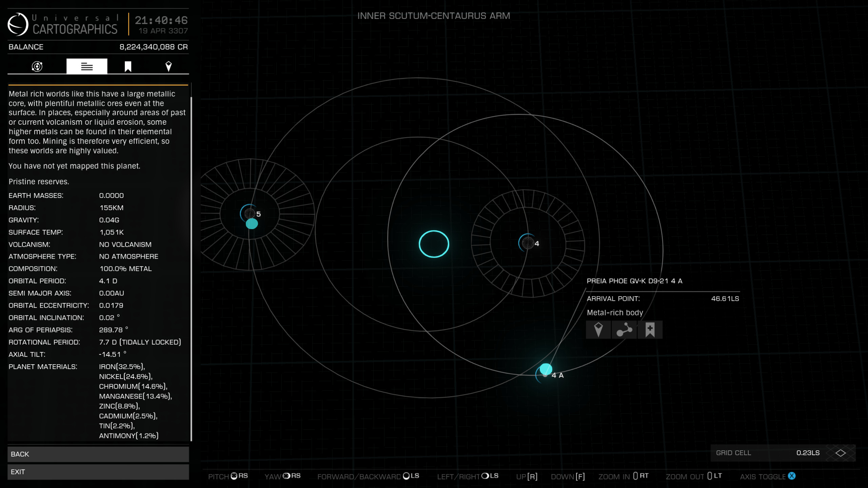
Task: Click the LEFT/RIGHT LS hint
Action: coord(468,476)
